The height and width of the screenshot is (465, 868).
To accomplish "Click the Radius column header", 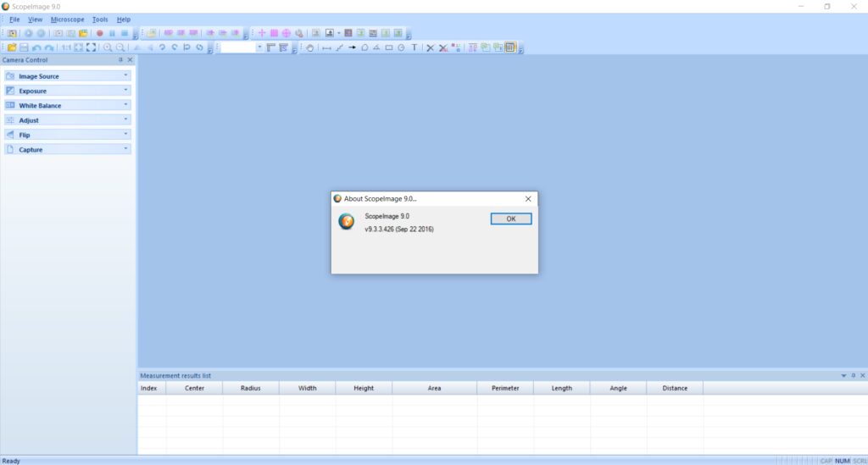I will 251,388.
